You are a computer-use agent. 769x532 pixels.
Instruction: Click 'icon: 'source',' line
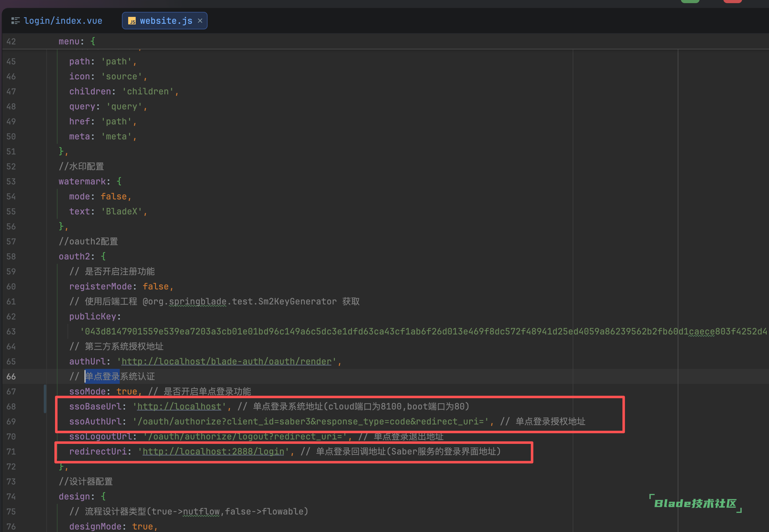tap(108, 76)
